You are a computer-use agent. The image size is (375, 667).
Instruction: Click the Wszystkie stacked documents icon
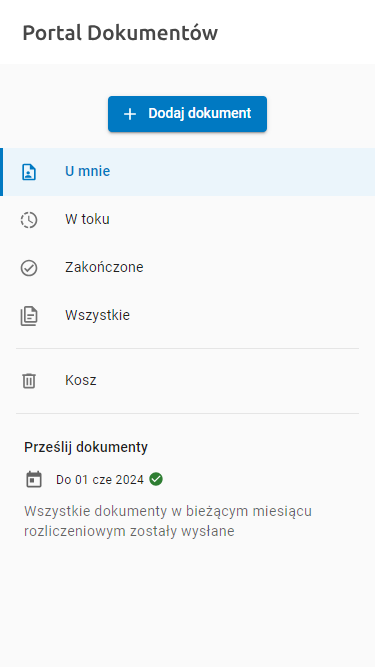29,316
